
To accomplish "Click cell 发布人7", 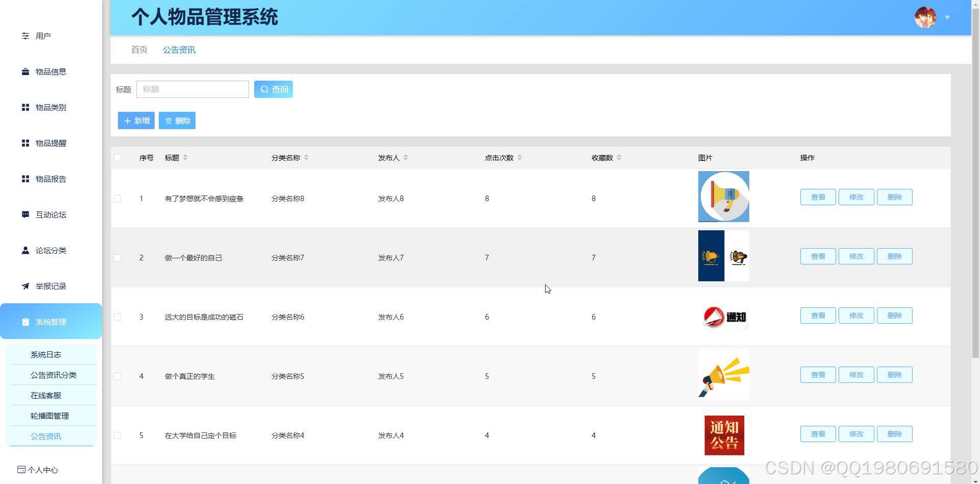I will [x=391, y=258].
